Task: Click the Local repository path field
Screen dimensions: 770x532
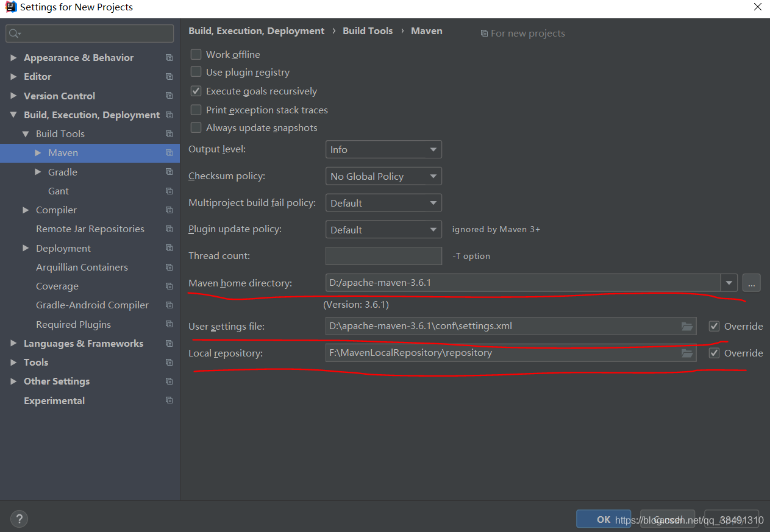Action: tap(511, 353)
